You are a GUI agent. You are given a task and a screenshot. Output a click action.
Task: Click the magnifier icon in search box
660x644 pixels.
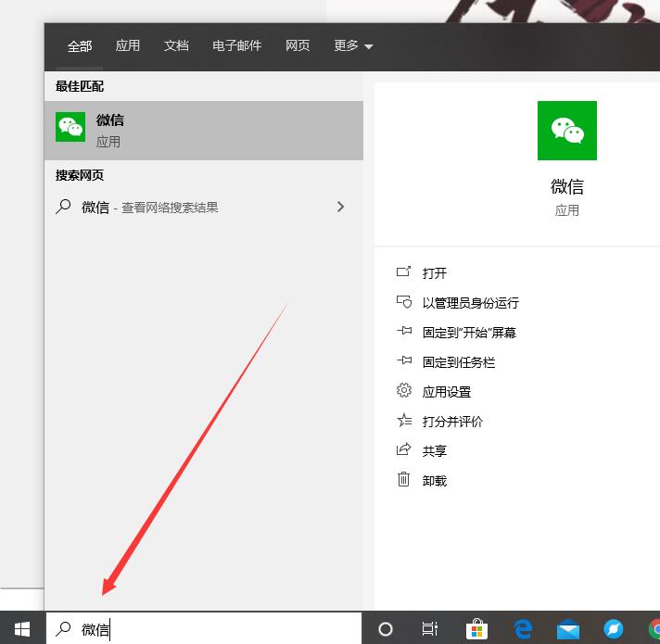pyautogui.click(x=63, y=629)
